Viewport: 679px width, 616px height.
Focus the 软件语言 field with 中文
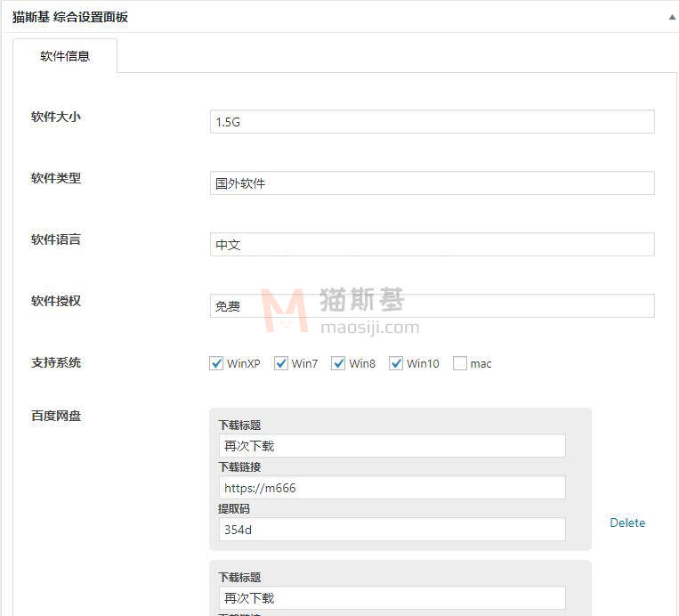pyautogui.click(x=432, y=245)
